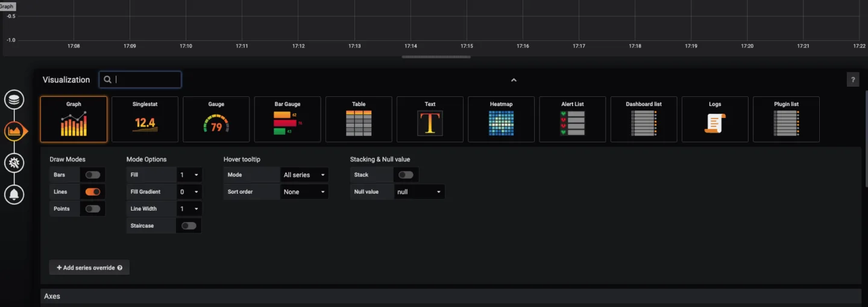868x307 pixels.
Task: Toggle the Staircase switch
Action: coord(189,226)
